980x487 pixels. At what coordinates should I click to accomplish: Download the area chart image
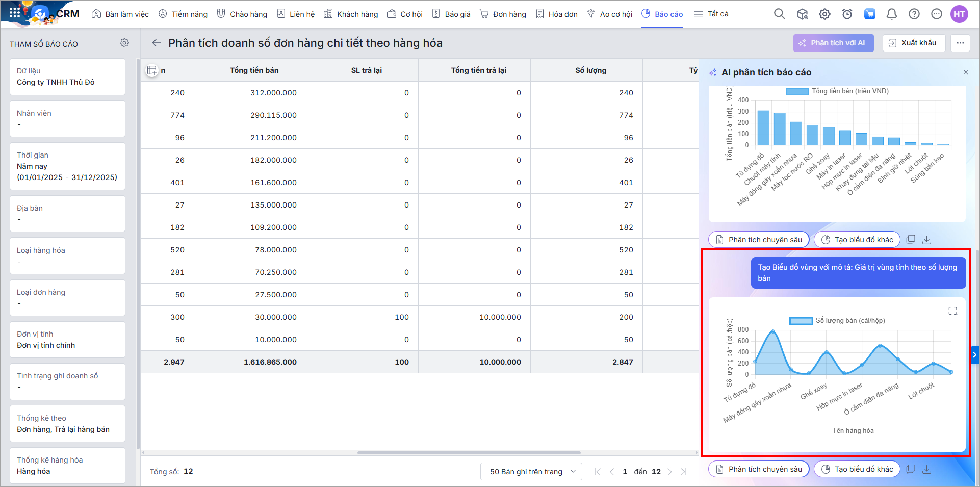click(x=927, y=469)
